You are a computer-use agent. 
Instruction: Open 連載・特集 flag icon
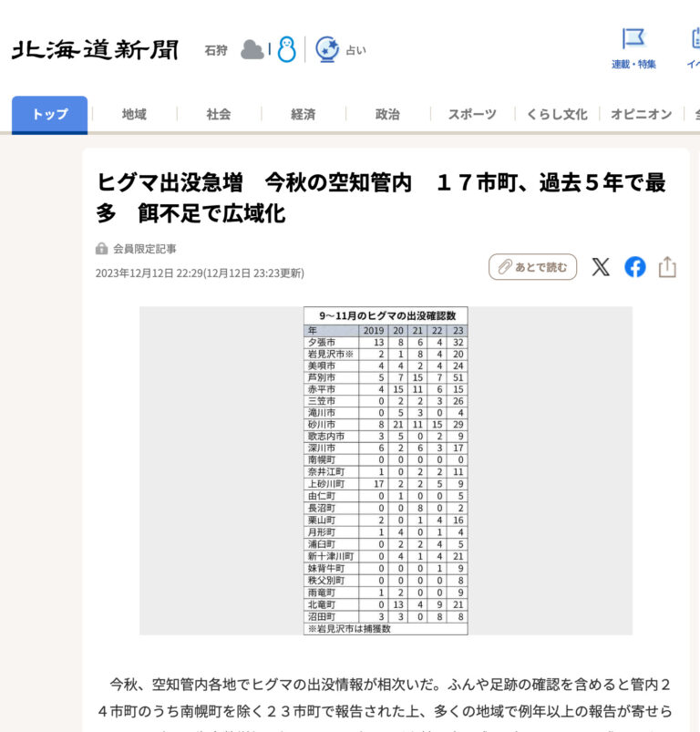[633, 39]
